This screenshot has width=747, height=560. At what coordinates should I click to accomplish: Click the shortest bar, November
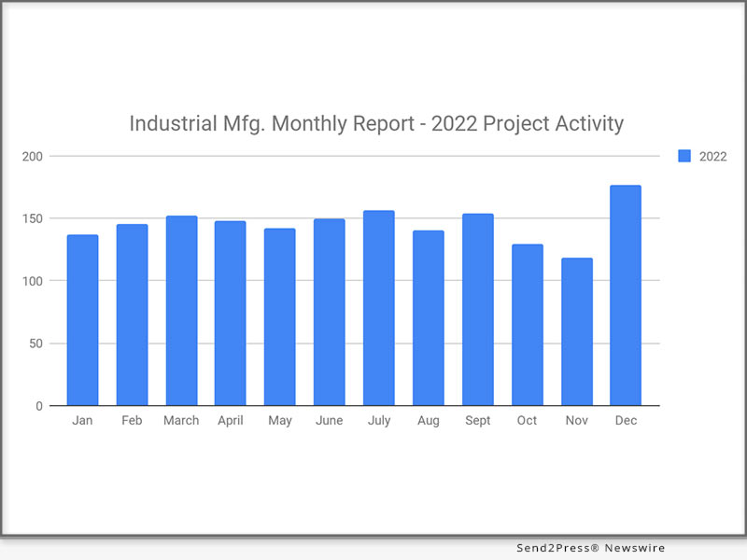click(576, 331)
